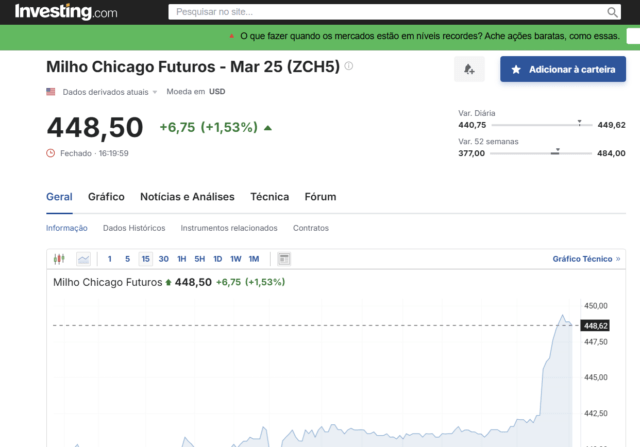This screenshot has height=447, width=640.
Task: Select the 15 minute interval
Action: click(x=145, y=259)
